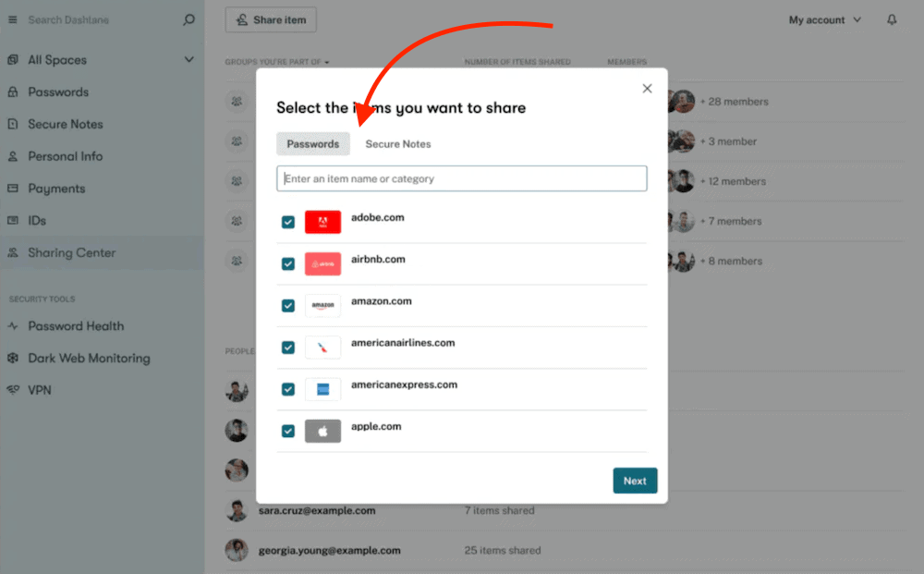
Task: Open the My account dropdown
Action: (x=825, y=20)
